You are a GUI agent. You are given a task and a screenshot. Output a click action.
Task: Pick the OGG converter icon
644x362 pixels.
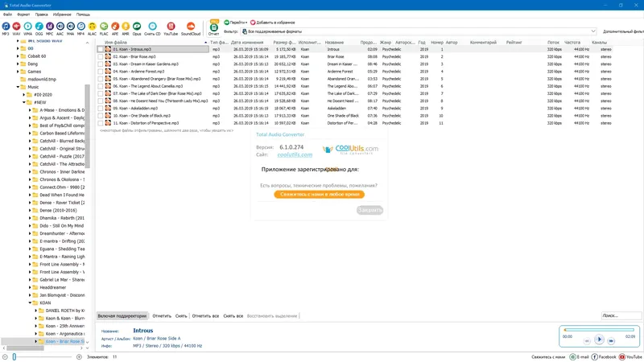point(39,27)
